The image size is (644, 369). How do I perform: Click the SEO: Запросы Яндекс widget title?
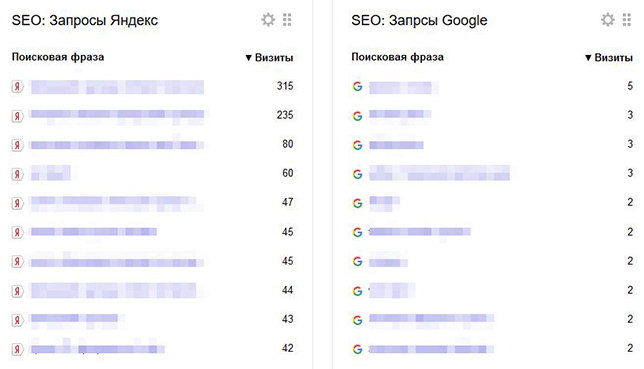(85, 20)
